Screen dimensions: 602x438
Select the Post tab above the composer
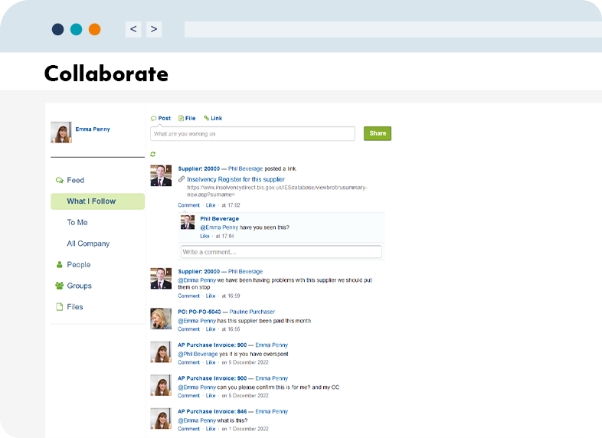161,118
